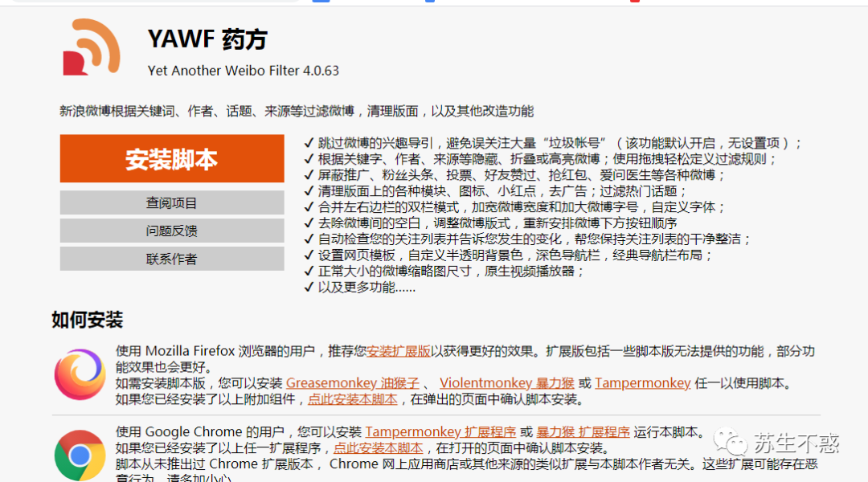Click the YAWF orange RSS logo
The height and width of the screenshot is (482, 868).
click(92, 47)
